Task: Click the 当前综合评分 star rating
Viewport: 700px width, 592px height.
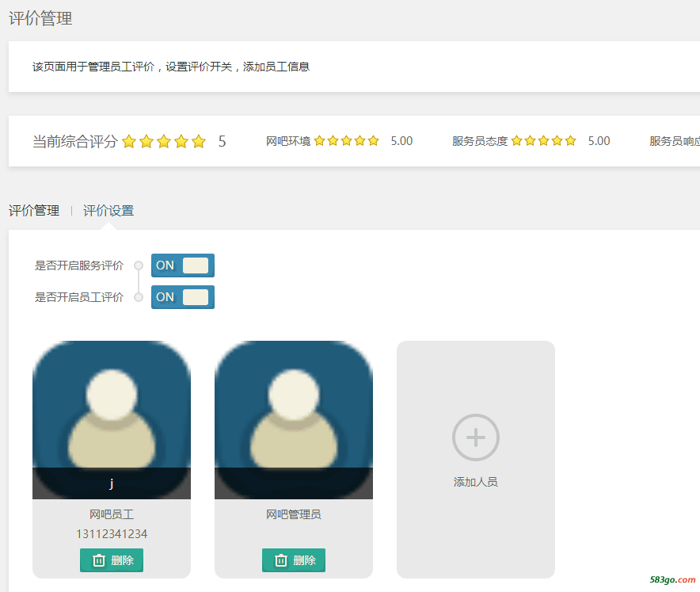Action: coord(164,142)
